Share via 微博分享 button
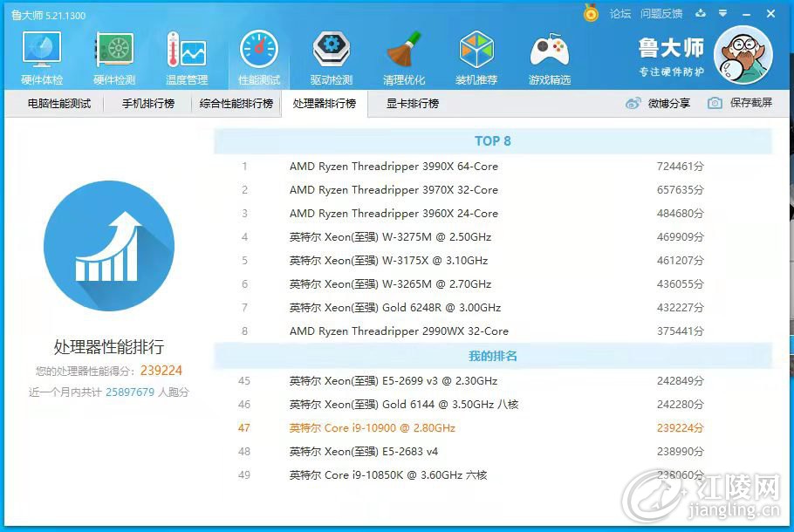The height and width of the screenshot is (532, 794). 658,103
